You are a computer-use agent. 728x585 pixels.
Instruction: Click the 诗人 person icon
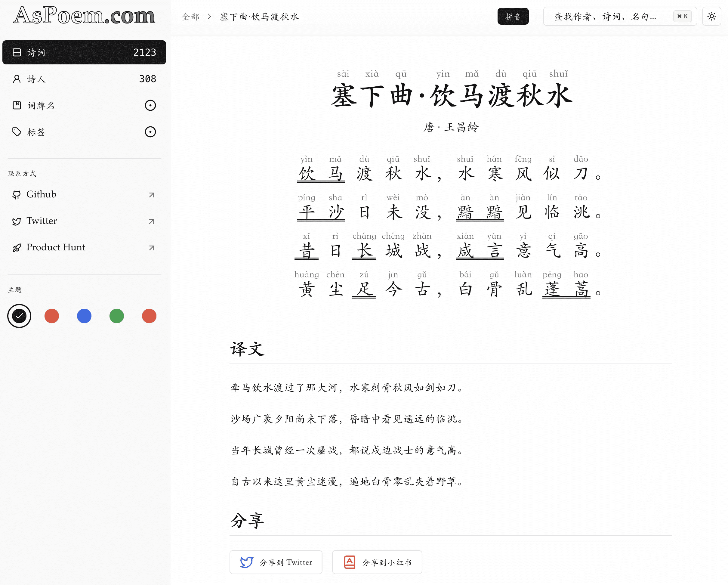(17, 79)
